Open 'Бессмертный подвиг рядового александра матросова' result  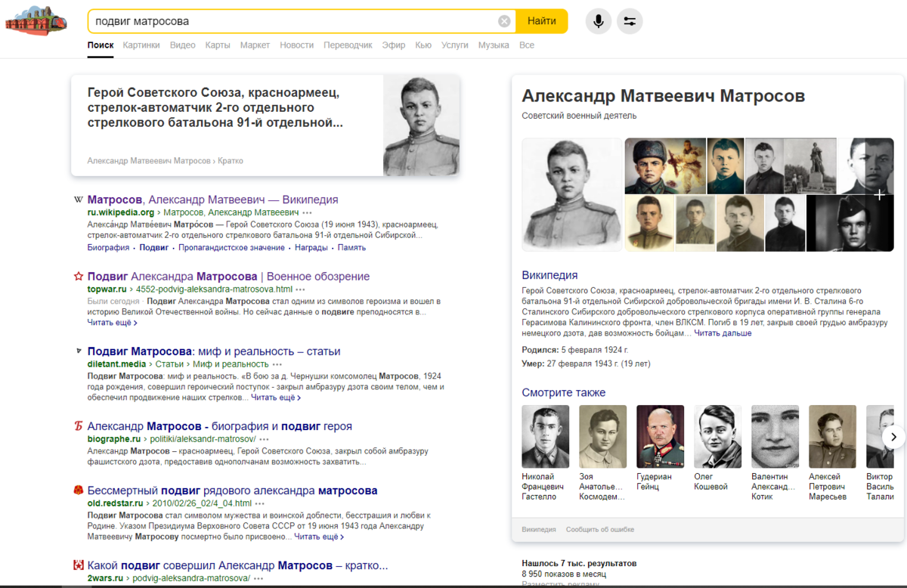(233, 490)
